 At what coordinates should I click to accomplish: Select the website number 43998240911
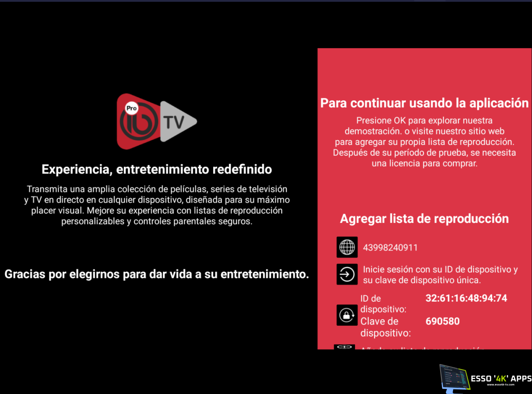click(x=390, y=248)
